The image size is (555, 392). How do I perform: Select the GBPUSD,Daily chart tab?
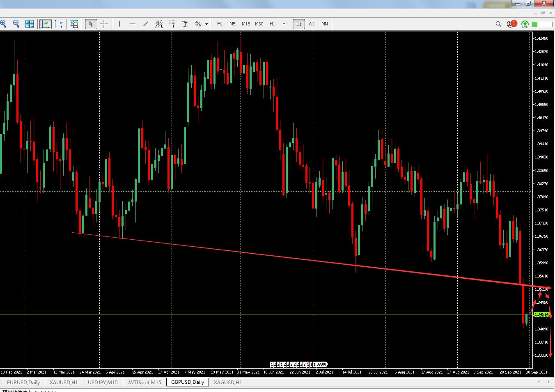[188, 382]
